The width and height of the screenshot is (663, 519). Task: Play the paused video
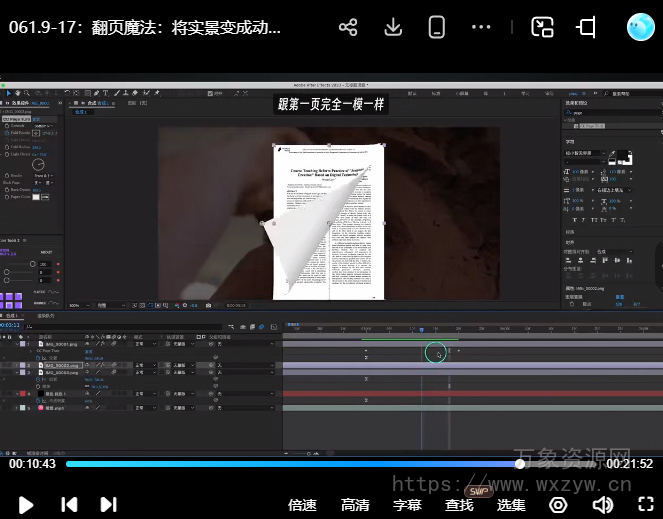pyautogui.click(x=26, y=505)
